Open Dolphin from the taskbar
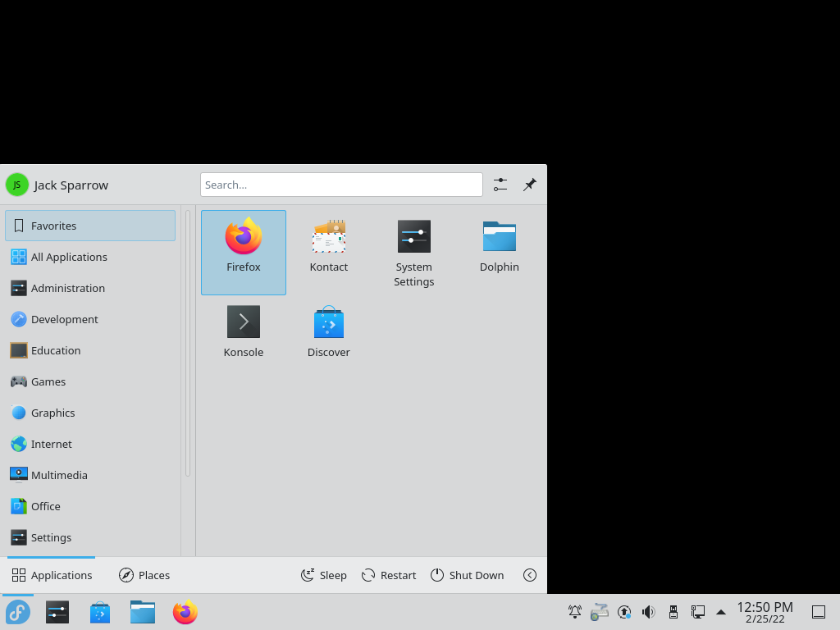The image size is (840, 630). pos(143,612)
